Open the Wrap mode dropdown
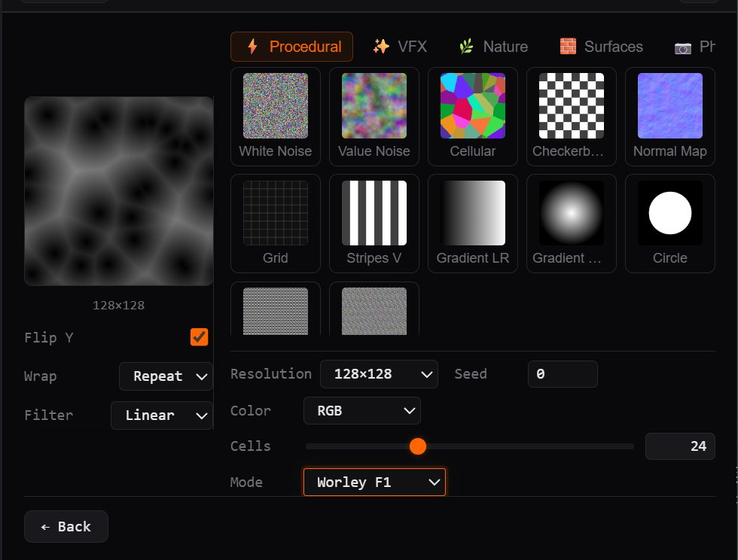 tap(166, 376)
